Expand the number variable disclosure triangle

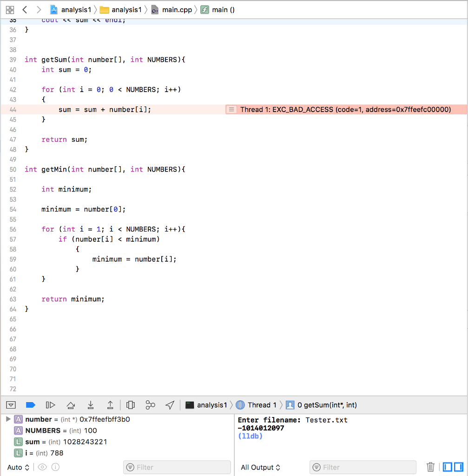(7, 419)
